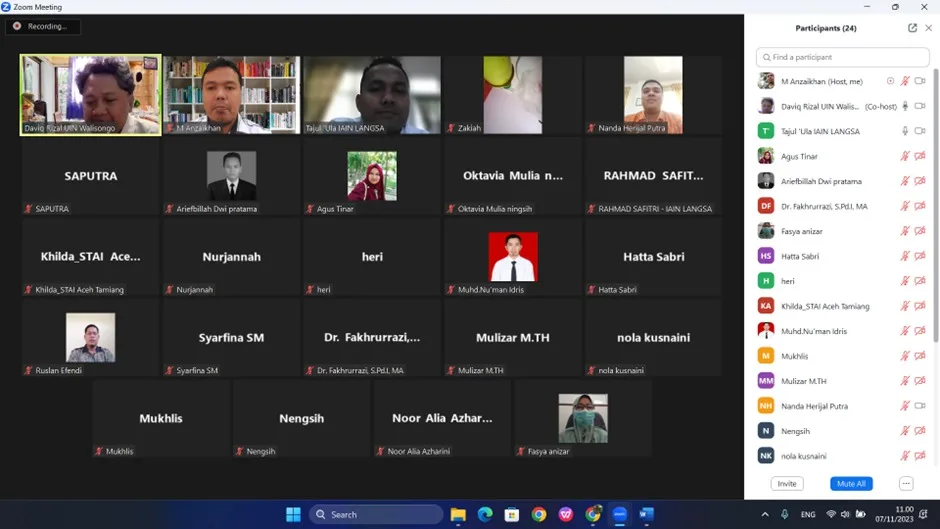Select the Daviq Rizal UIN Walisongo video tile
The image size is (940, 529).
(91, 95)
